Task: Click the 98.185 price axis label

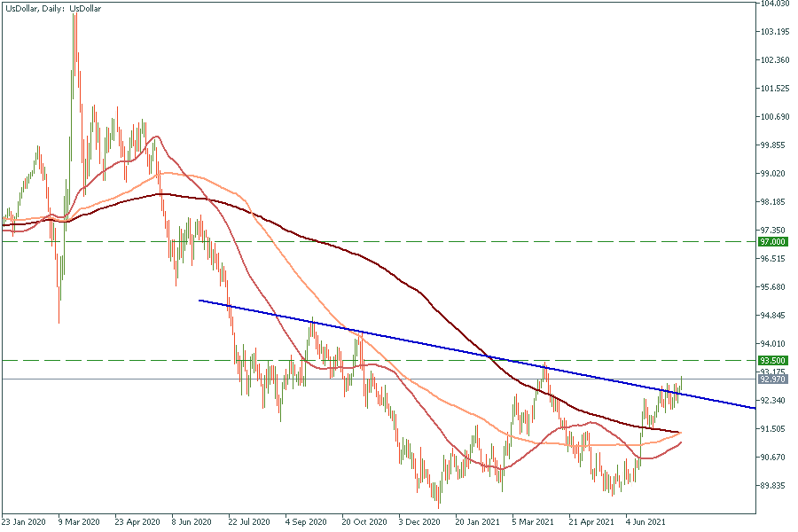Action: click(774, 202)
